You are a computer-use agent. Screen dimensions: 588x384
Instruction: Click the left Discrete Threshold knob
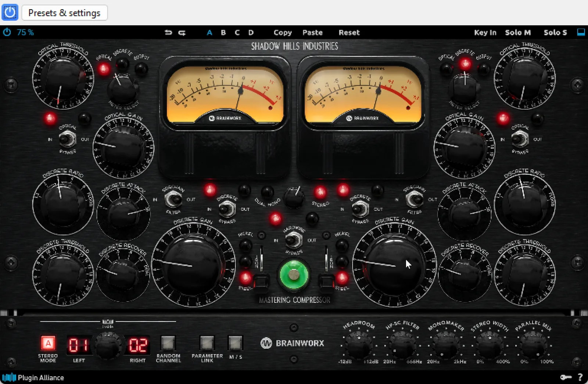pyautogui.click(x=63, y=275)
